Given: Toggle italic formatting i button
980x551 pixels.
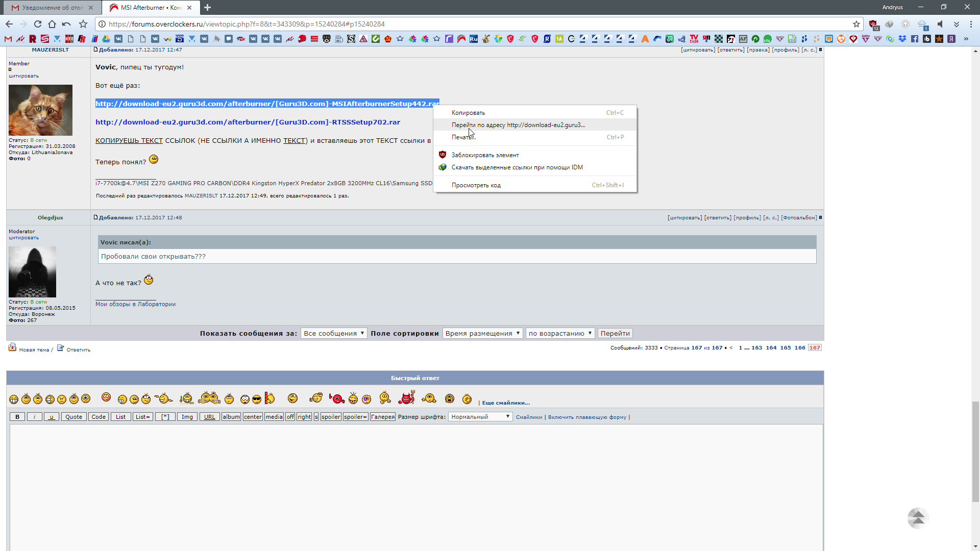Looking at the screenshot, I should click(35, 417).
